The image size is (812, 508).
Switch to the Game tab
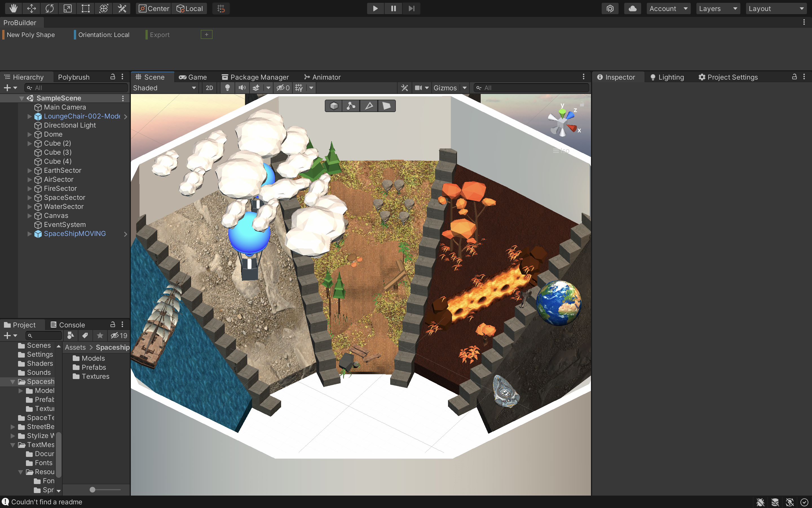pyautogui.click(x=193, y=77)
